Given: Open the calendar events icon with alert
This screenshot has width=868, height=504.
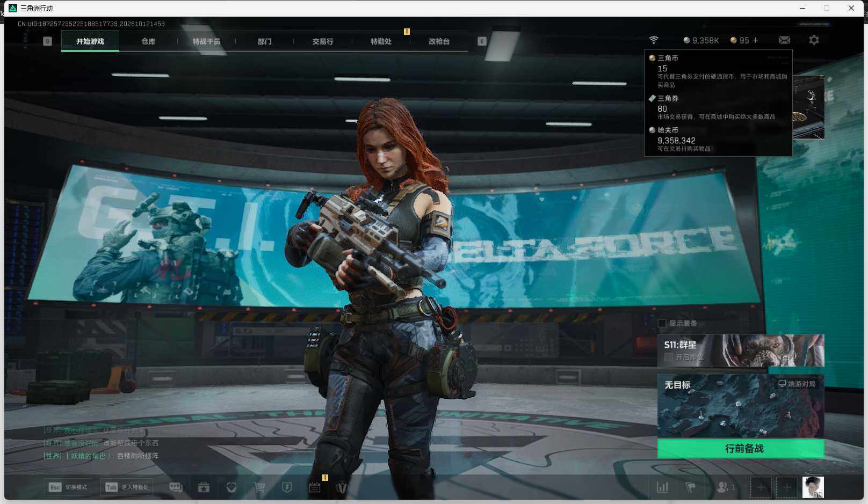Looking at the screenshot, I should [x=315, y=487].
